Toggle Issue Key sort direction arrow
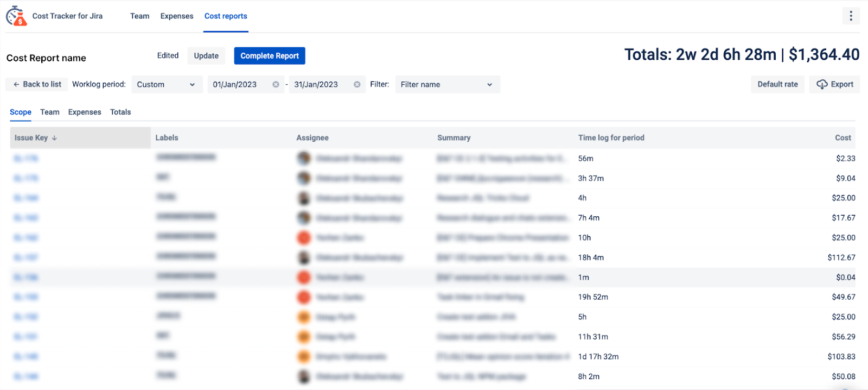The width and height of the screenshot is (868, 390). (54, 138)
